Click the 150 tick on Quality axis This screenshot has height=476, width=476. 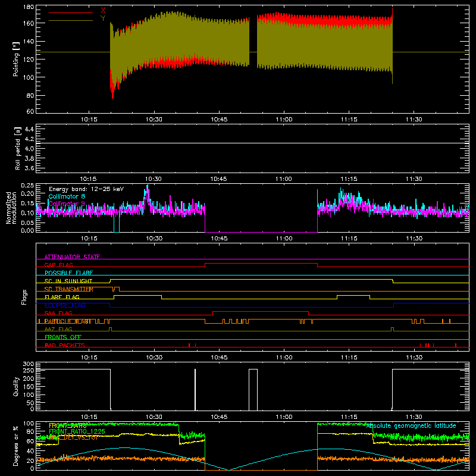[29, 387]
